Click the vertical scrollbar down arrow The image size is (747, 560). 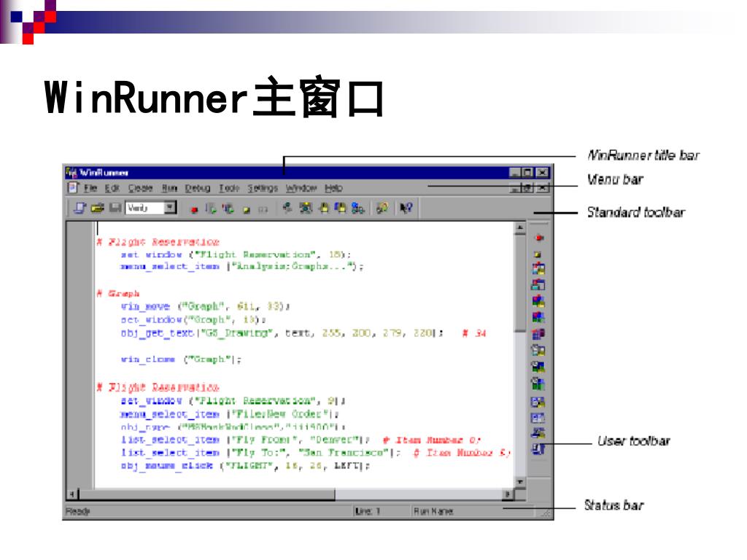tap(519, 482)
